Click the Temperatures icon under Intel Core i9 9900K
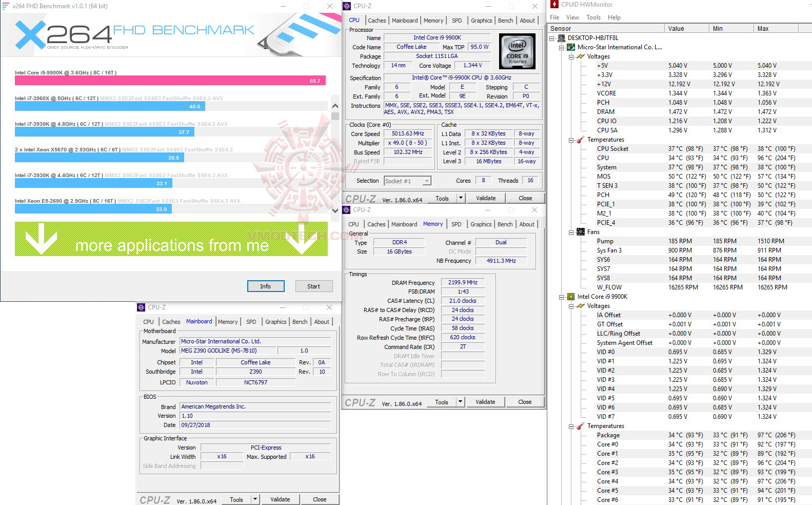The height and width of the screenshot is (505, 812). [581, 426]
